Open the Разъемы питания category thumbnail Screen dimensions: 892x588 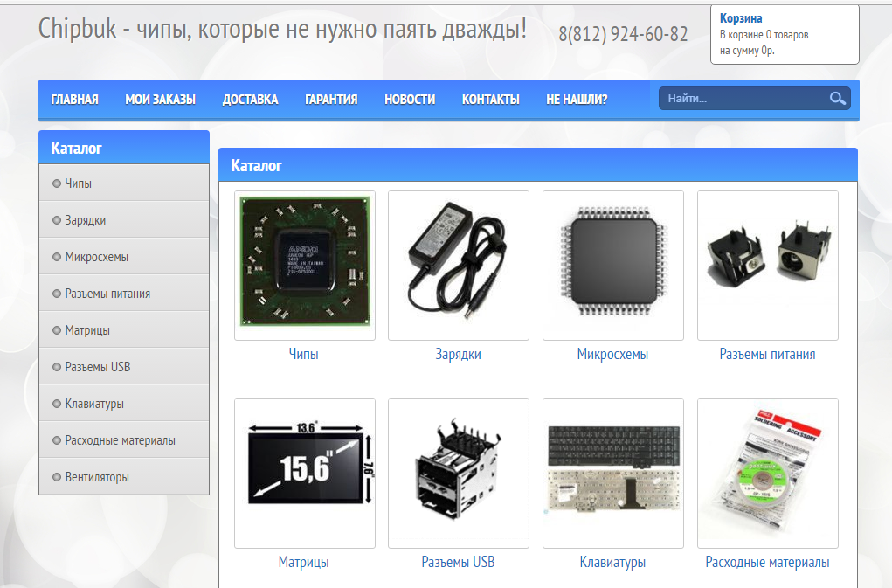click(x=767, y=264)
